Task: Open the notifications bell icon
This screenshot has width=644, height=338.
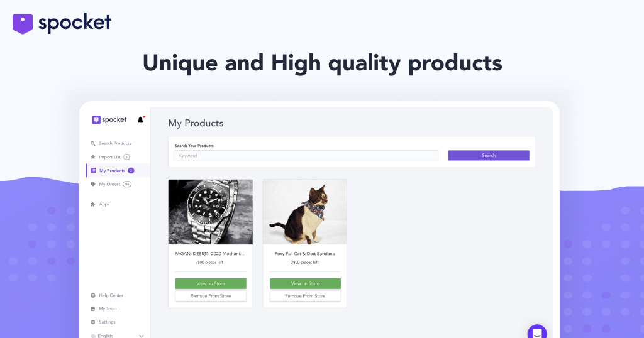Action: (x=140, y=120)
